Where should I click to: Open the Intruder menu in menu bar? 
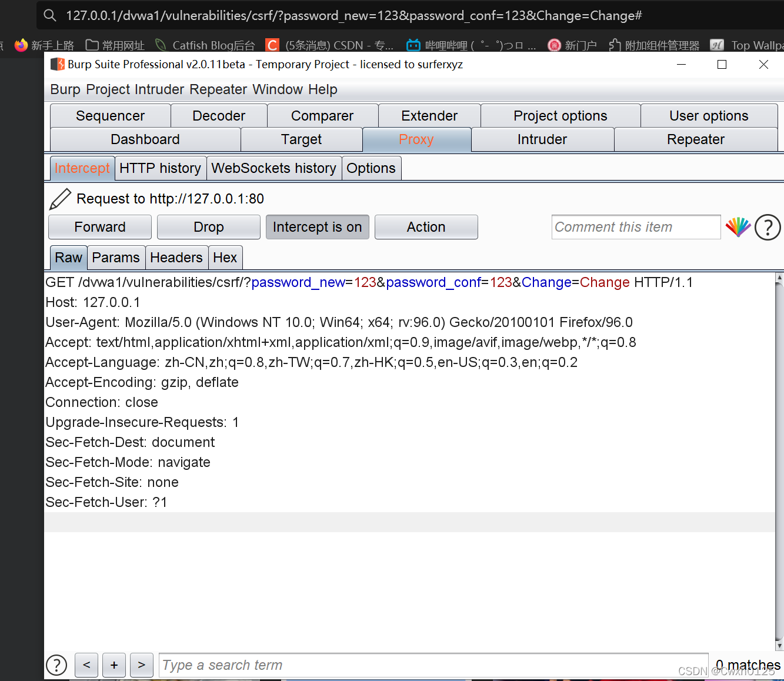click(x=159, y=89)
